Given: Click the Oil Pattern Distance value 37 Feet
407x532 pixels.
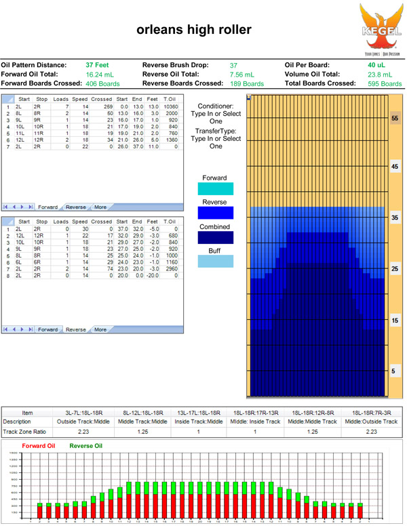Looking at the screenshot, I should [97, 65].
